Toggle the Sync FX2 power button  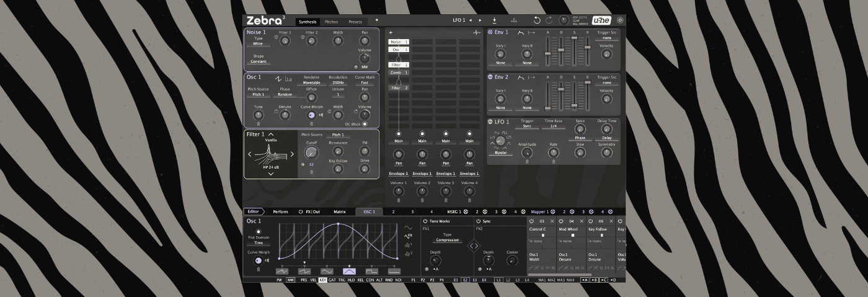(x=478, y=221)
